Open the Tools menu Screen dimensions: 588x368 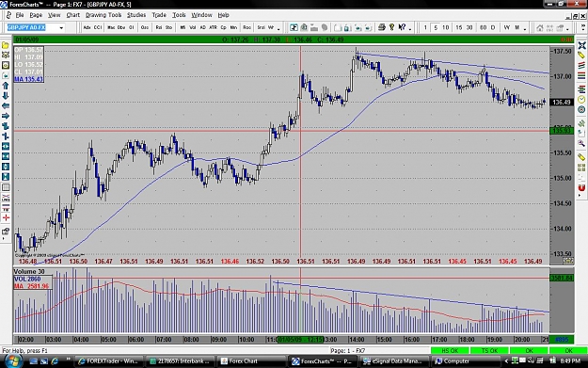[179, 15]
